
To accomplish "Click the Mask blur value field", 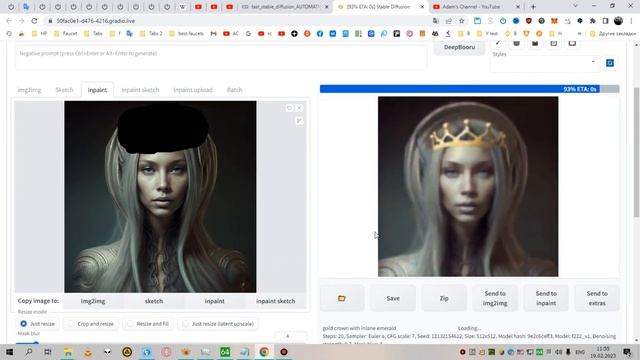I will tap(290, 336).
